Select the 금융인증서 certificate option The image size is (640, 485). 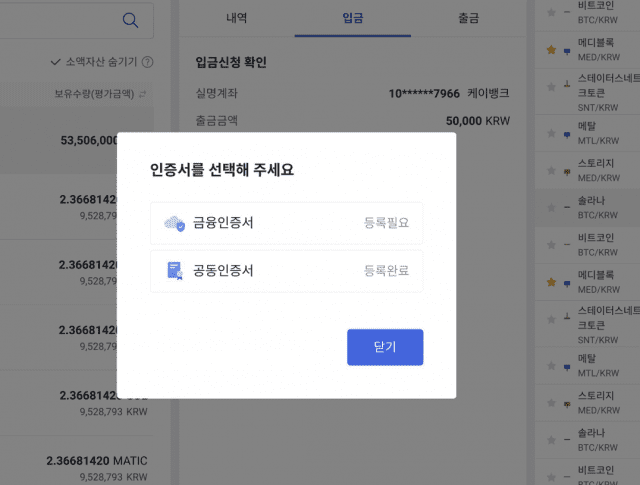click(287, 223)
